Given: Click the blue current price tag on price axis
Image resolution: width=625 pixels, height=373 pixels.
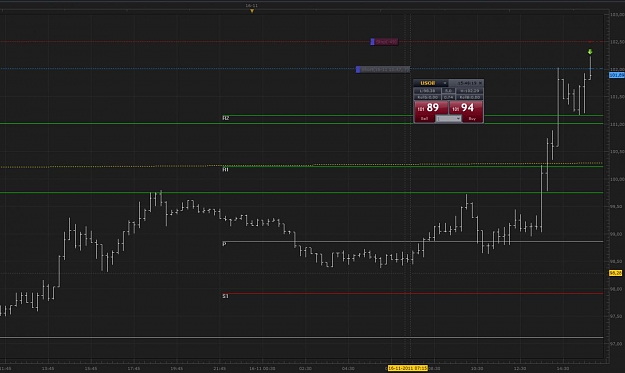Looking at the screenshot, I should 617,75.
